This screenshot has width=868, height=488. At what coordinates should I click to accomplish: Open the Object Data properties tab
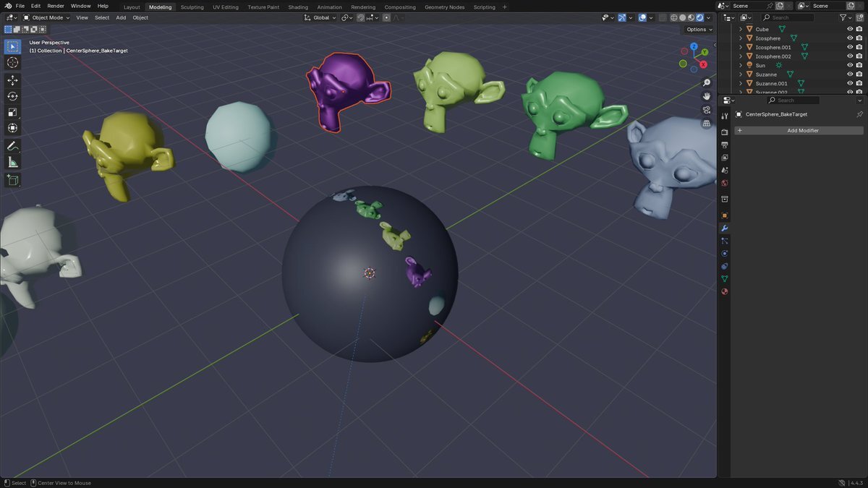[725, 279]
